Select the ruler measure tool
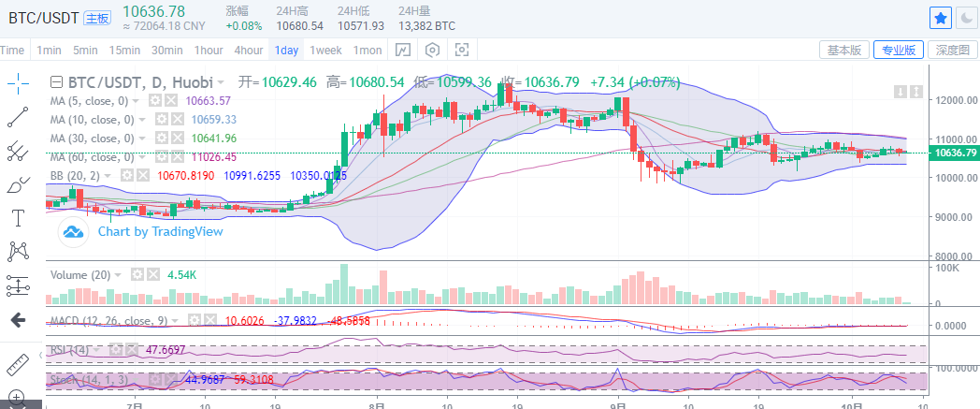 (18, 365)
